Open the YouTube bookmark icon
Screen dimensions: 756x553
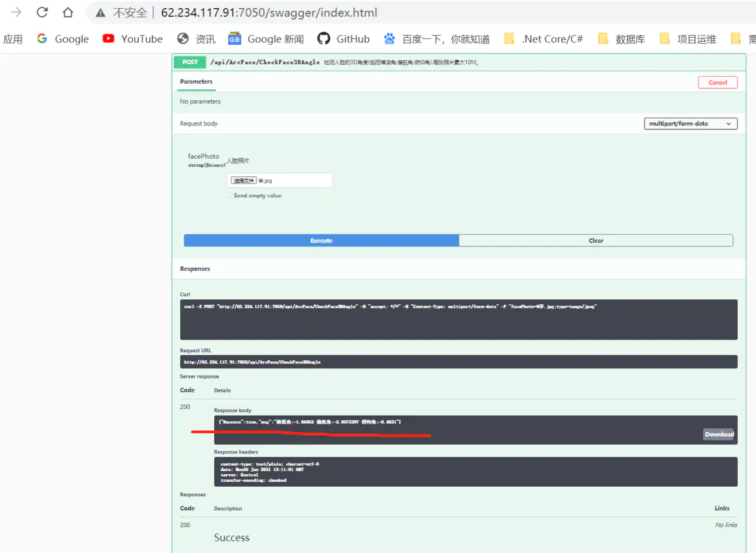(108, 38)
